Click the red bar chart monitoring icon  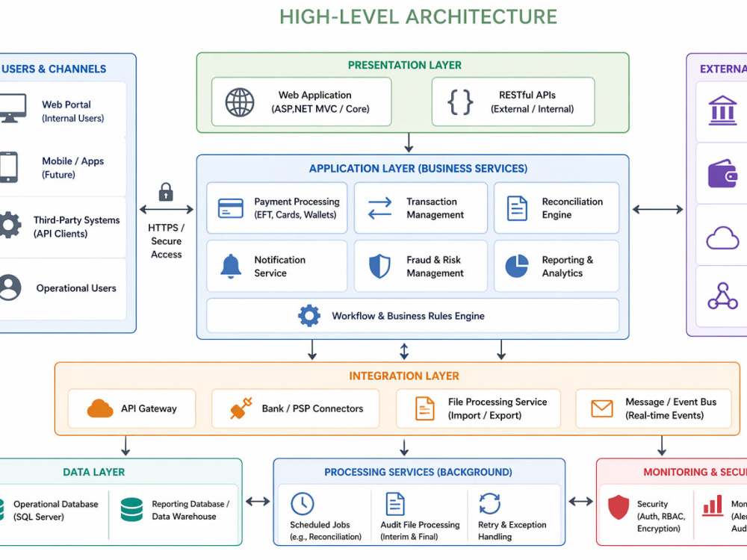(x=713, y=505)
